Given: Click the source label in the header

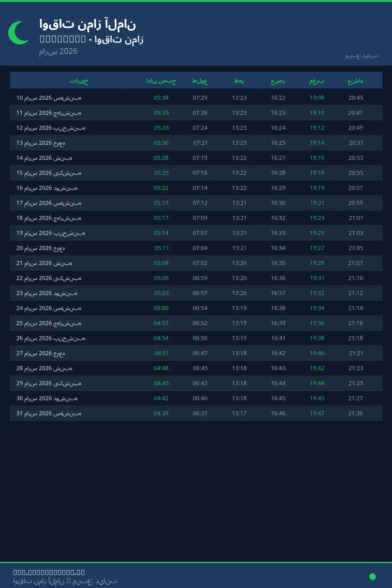Looking at the screenshot, I should (362, 56).
